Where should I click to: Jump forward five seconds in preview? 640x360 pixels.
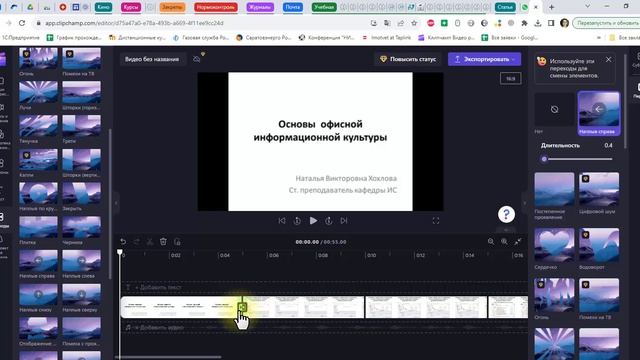329,221
